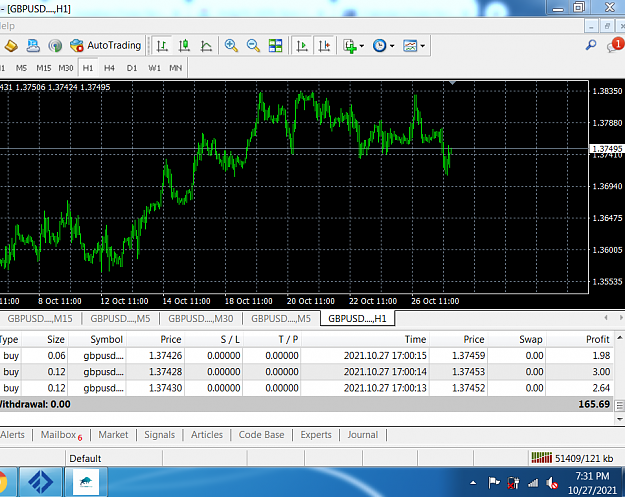Viewport: 625px width, 497px height.
Task: Select the GBPUSD H1 chart tab
Action: [x=357, y=318]
